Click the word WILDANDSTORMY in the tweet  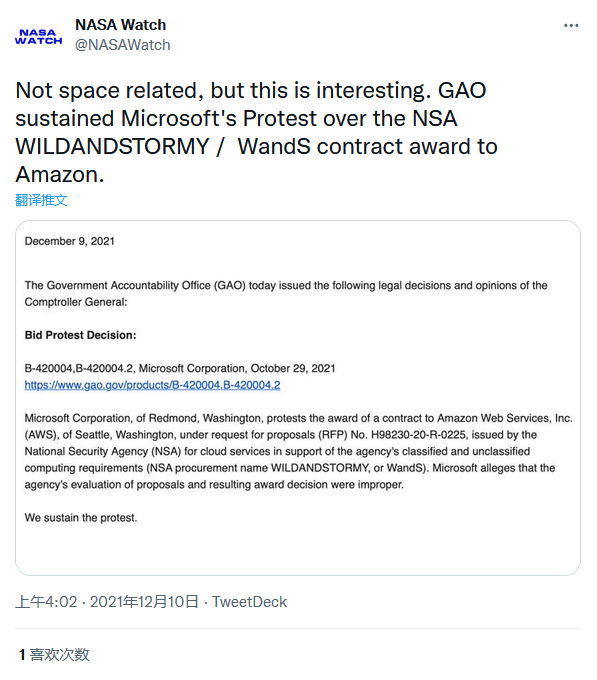(x=112, y=146)
